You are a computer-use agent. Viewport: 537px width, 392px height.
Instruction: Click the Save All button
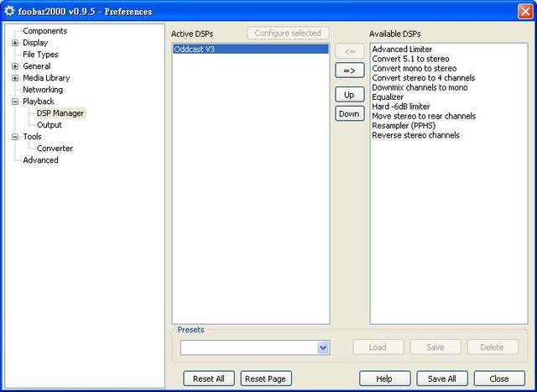442,379
